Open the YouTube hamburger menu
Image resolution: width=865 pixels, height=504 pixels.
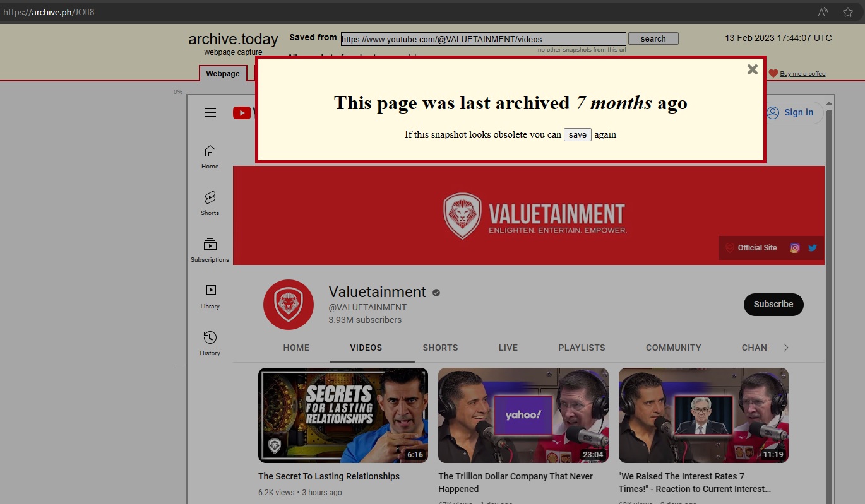click(210, 113)
